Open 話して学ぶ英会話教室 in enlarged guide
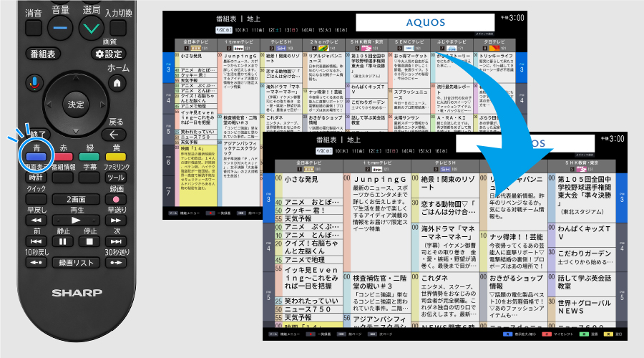The image size is (644, 358). pyautogui.click(x=582, y=284)
